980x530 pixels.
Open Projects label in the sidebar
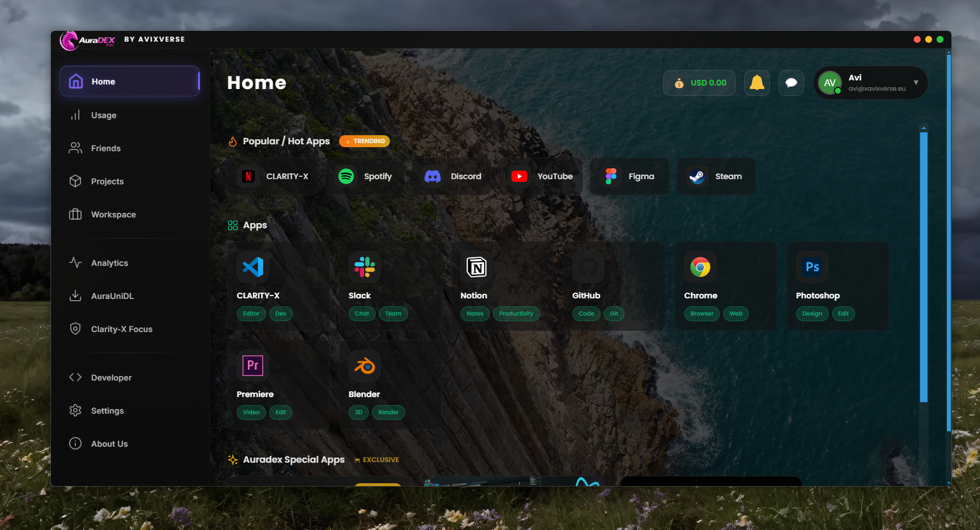107,181
